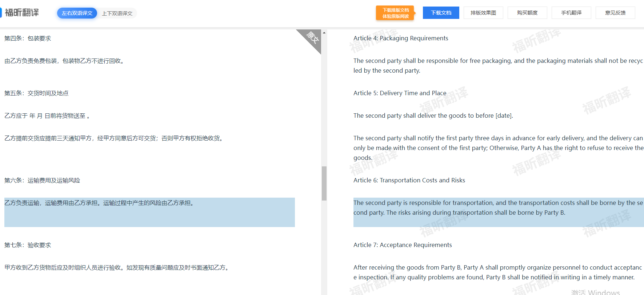The image size is (644, 295).
Task: Open 意见反馈 feedback
Action: (615, 13)
